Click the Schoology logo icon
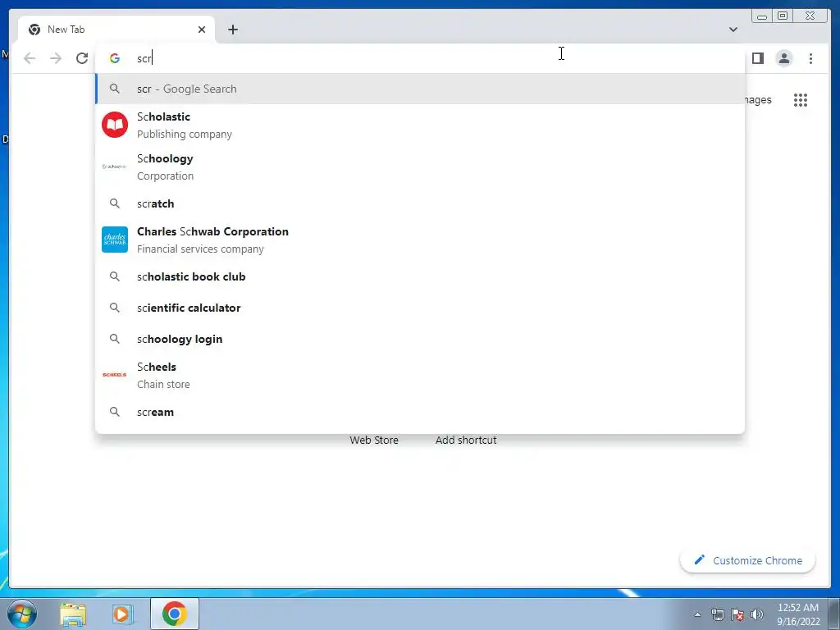The width and height of the screenshot is (840, 630). 115,167
